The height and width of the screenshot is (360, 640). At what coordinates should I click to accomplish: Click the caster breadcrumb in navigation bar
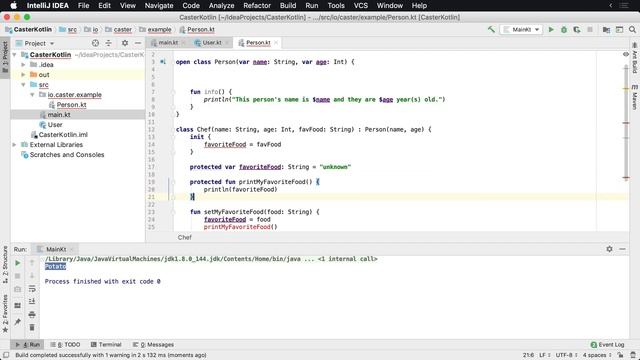point(122,29)
